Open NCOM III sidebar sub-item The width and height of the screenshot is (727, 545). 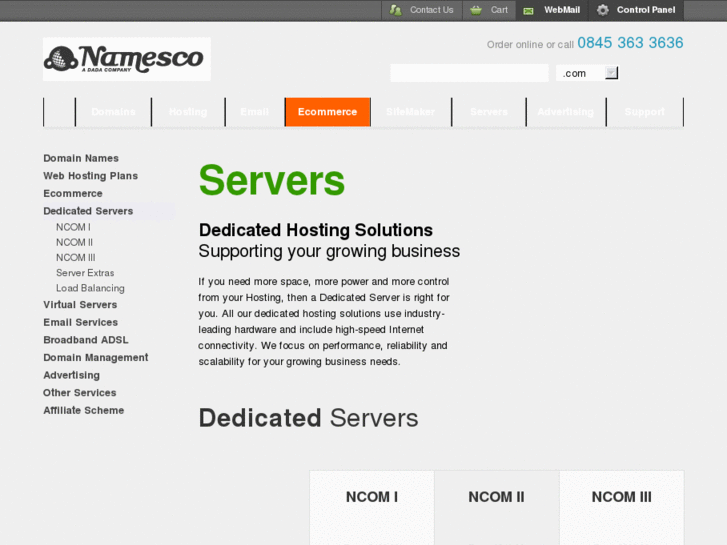76,258
